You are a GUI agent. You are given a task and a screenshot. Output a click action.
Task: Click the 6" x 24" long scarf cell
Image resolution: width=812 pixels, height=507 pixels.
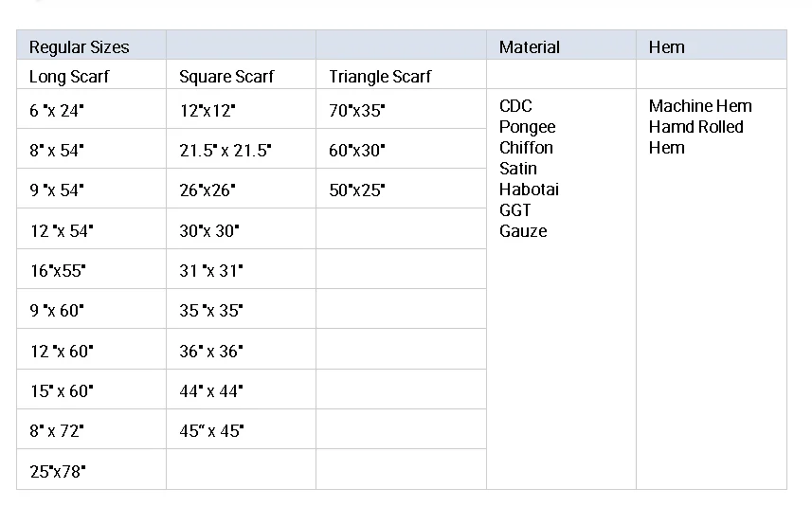point(57,111)
